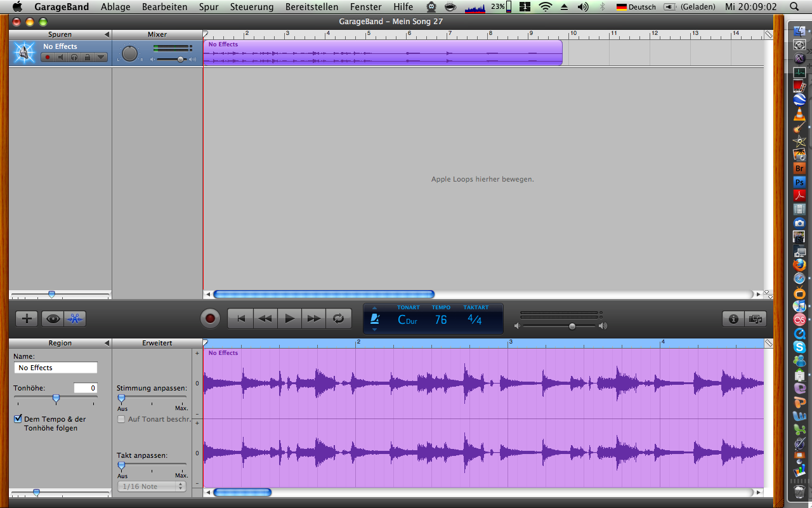Click the Spuren column header
812x508 pixels.
60,34
